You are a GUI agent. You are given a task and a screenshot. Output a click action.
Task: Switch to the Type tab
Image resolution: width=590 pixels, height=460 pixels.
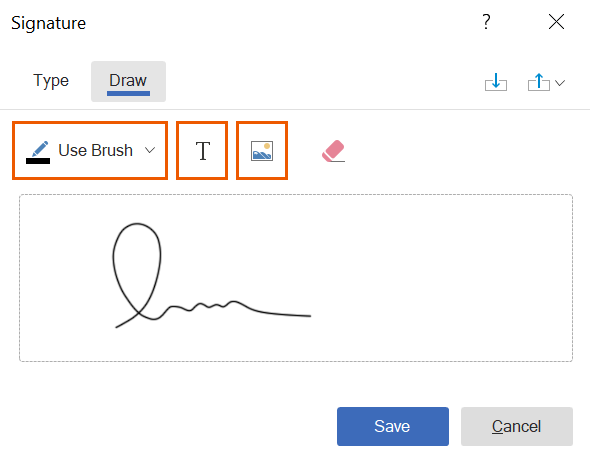(x=51, y=81)
